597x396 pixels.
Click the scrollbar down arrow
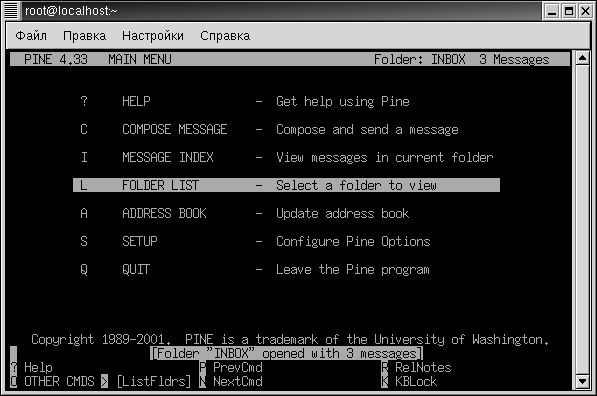pyautogui.click(x=582, y=381)
